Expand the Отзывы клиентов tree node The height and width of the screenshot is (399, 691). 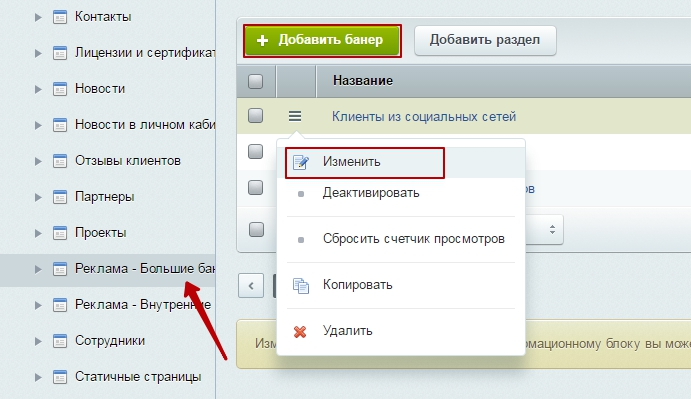[x=38, y=161]
